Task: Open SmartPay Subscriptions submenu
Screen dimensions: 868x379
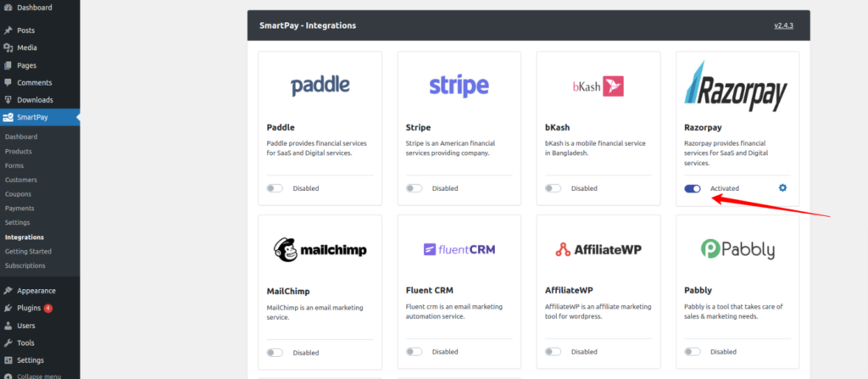Action: pyautogui.click(x=25, y=265)
